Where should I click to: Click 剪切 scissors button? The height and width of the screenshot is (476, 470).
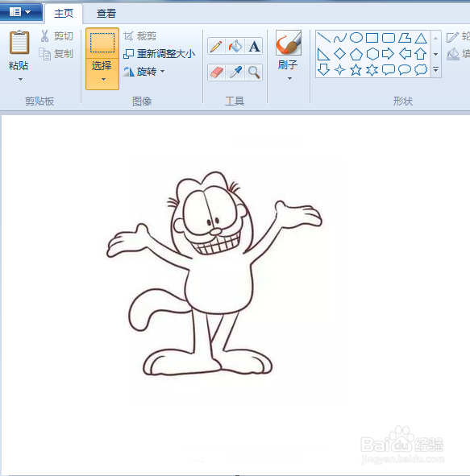tap(56, 35)
